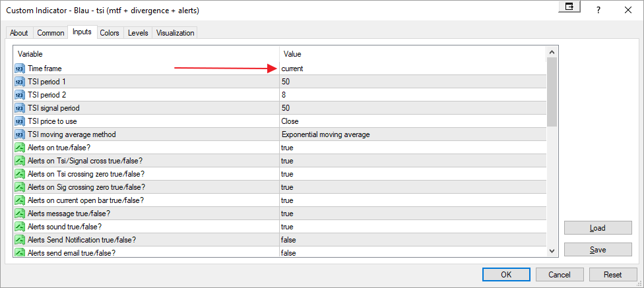Open the TSI moving average method value
644x288 pixels.
(412, 134)
